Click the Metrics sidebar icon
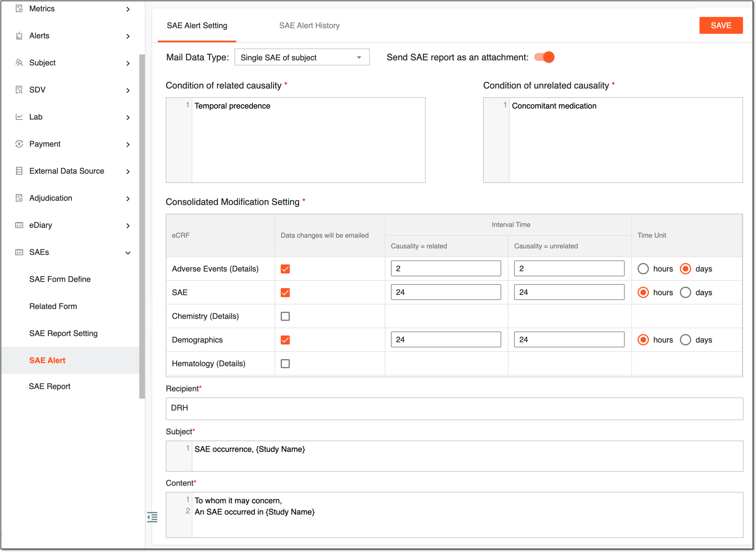756x552 pixels. (19, 9)
